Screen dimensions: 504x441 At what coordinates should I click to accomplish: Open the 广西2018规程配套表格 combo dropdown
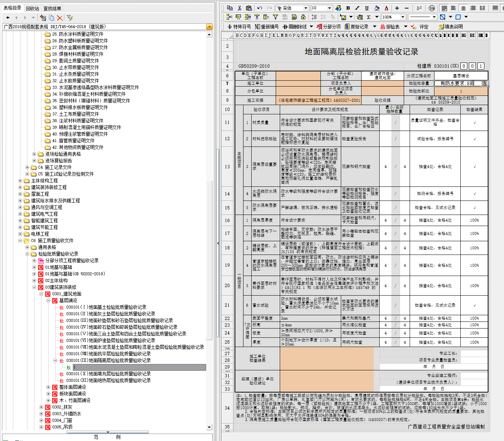point(209,27)
